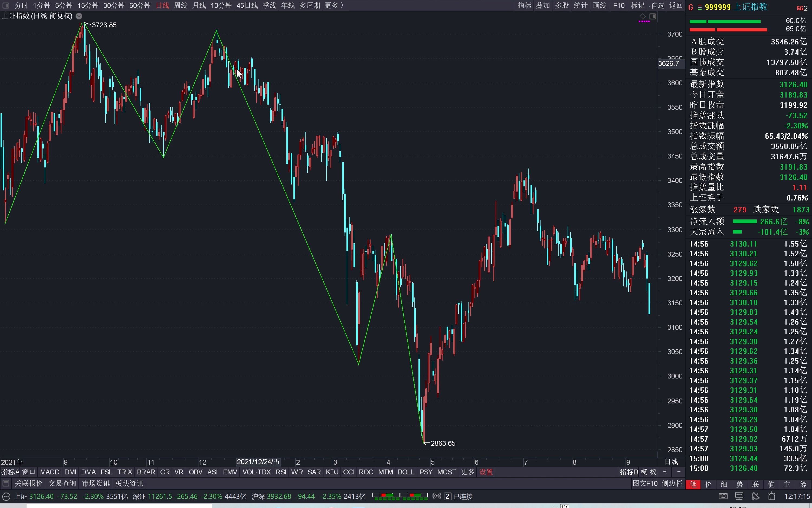Select the VOL-TDX indicator
The width and height of the screenshot is (812, 508).
(x=256, y=472)
